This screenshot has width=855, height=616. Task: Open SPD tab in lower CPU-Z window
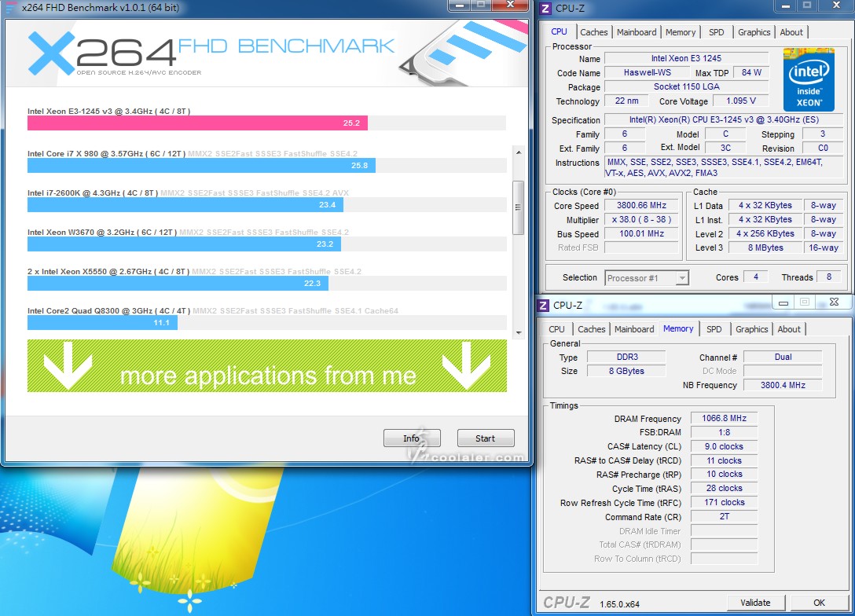[x=714, y=329]
